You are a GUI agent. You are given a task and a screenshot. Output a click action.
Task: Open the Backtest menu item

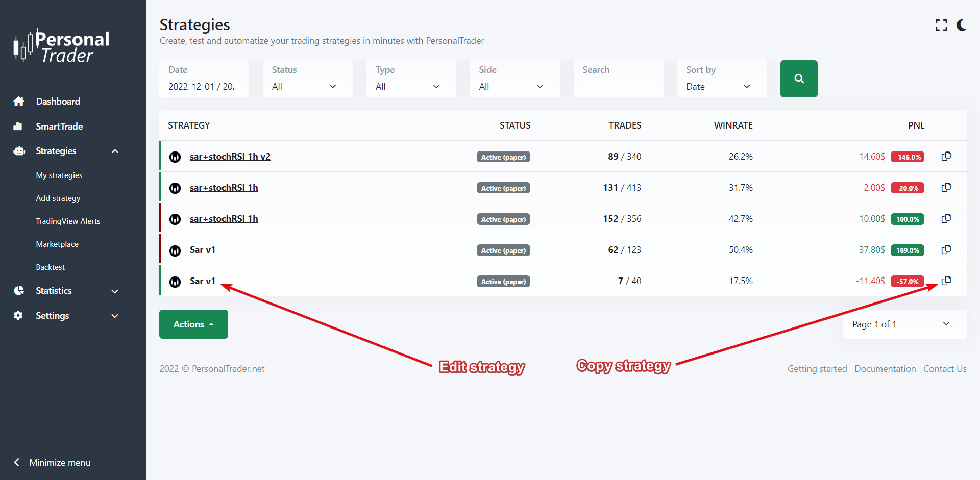coord(50,267)
